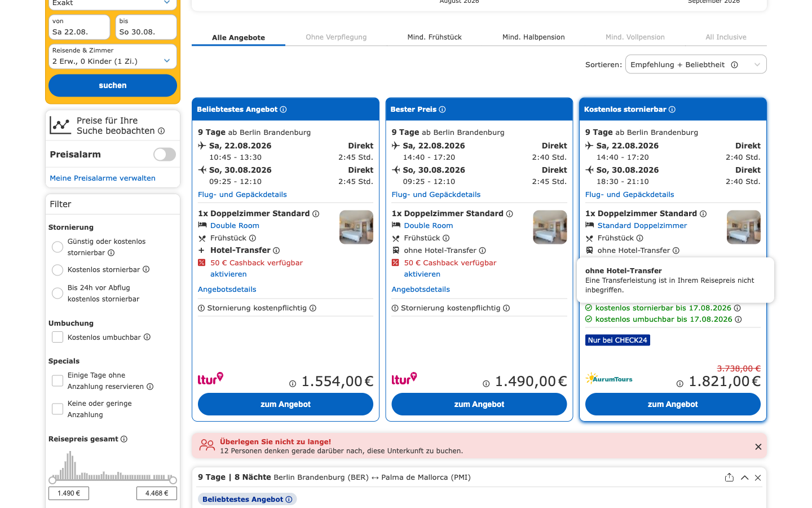Switch to All Inclusive tab
Screen dimensions: 812x508
726,37
